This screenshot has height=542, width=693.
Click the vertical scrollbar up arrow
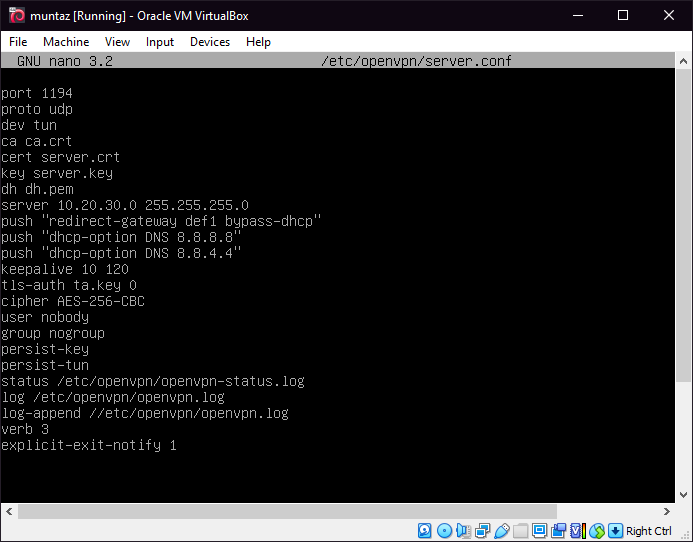tap(683, 61)
